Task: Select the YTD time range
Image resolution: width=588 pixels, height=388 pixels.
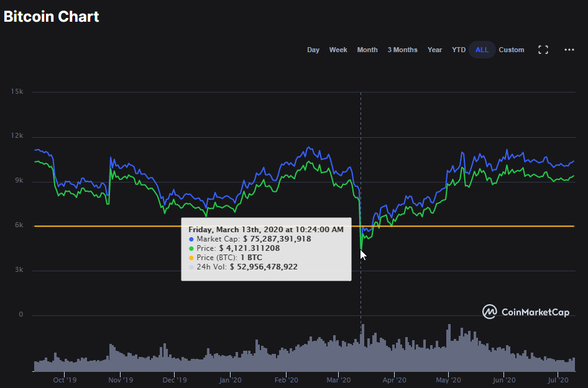Action: (459, 50)
